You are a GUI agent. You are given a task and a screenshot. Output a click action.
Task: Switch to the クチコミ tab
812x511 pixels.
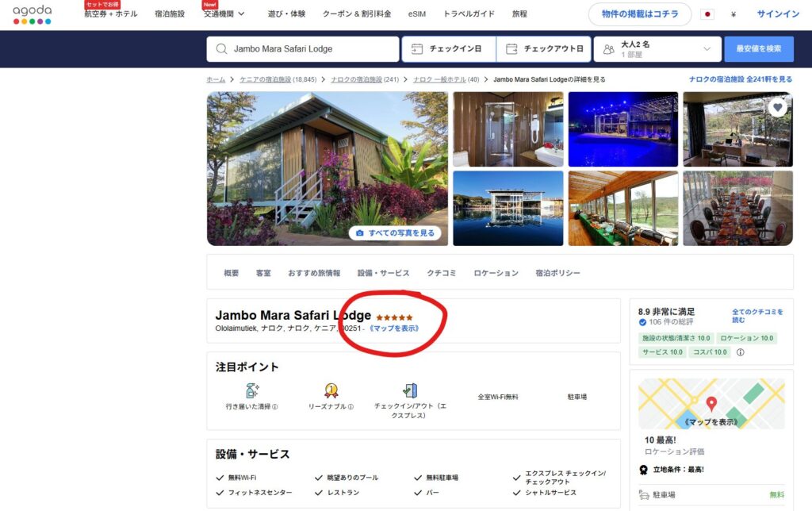pos(441,273)
